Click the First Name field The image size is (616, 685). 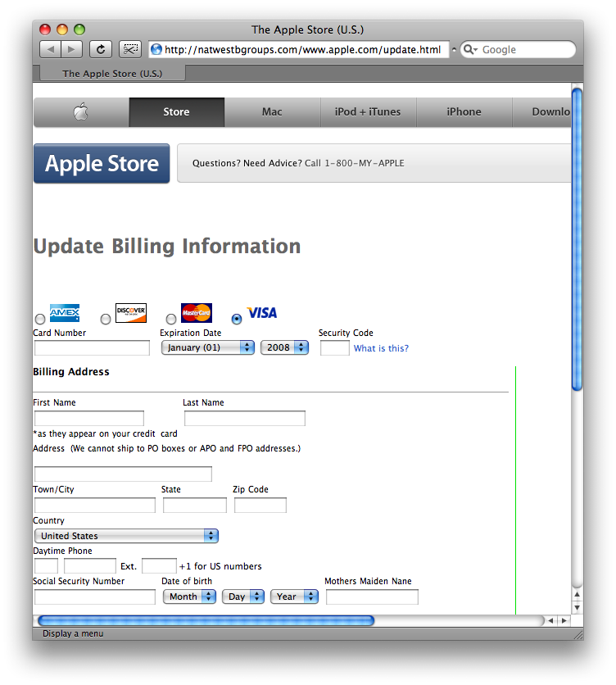(89, 418)
